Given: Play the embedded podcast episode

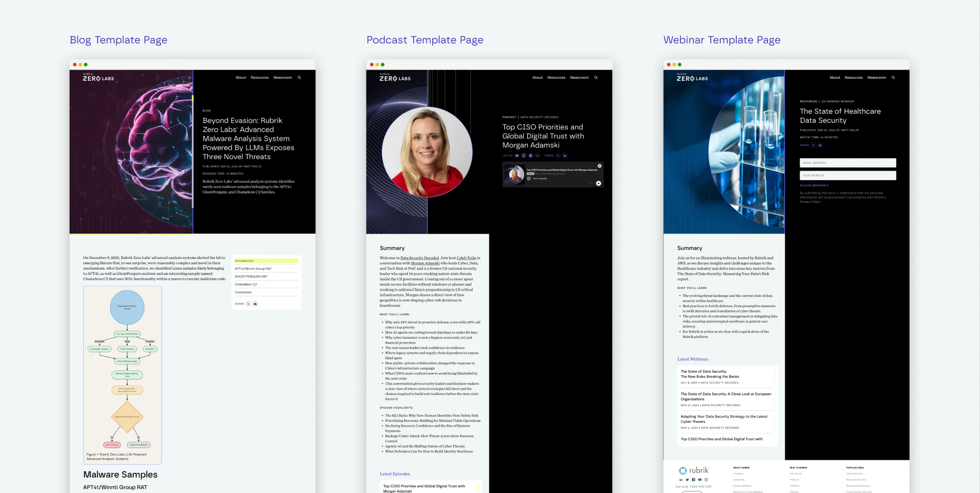Looking at the screenshot, I should [x=598, y=183].
